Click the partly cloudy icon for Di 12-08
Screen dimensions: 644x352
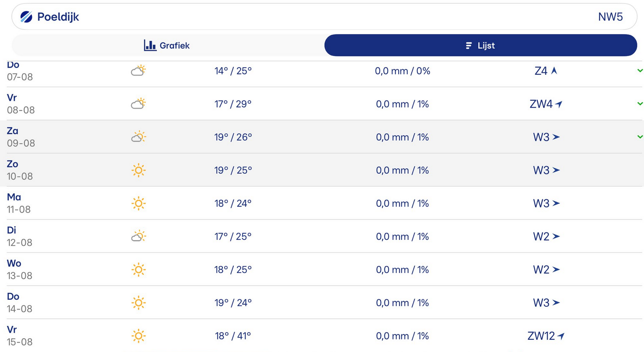138,236
